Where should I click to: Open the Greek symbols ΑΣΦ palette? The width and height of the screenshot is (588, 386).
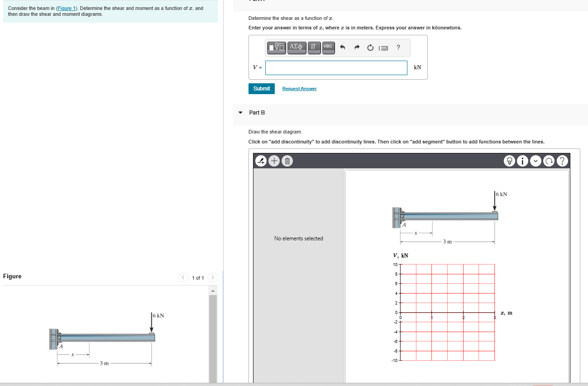point(297,48)
